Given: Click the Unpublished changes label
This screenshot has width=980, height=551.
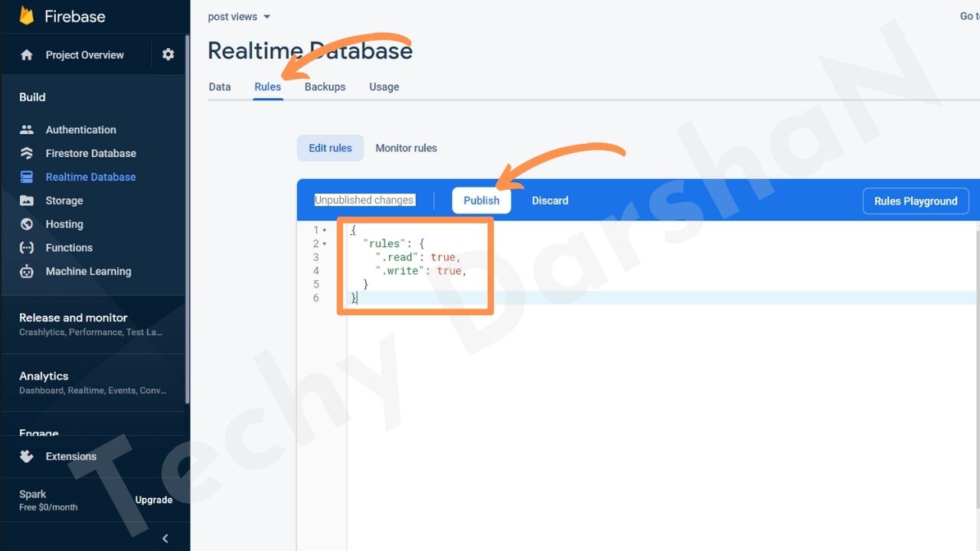Looking at the screenshot, I should [x=364, y=201].
